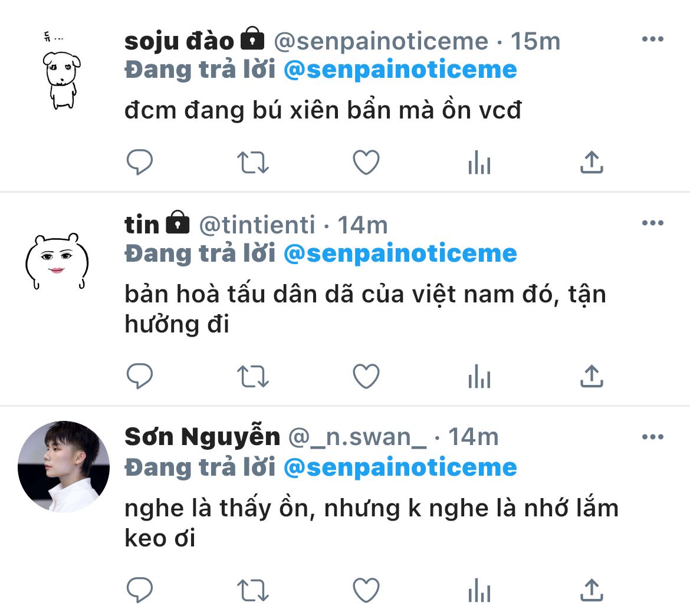The image size is (690, 616).
Task: Reply to Sơn Nguyễn's tweet
Action: point(140,589)
